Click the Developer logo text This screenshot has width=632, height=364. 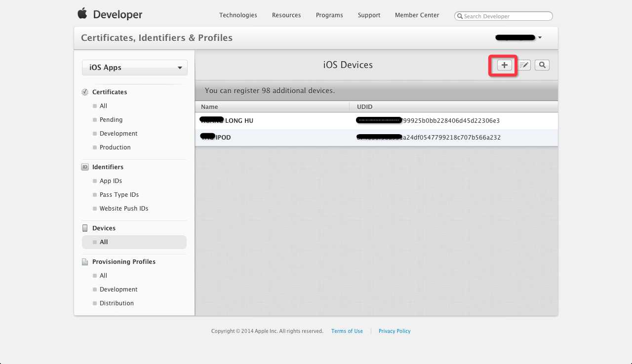coord(118,15)
